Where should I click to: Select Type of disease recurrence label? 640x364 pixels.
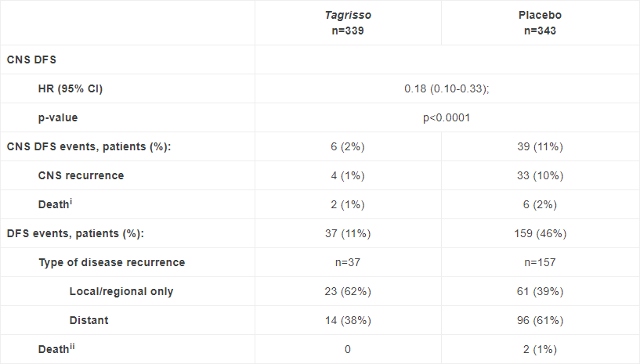click(112, 262)
